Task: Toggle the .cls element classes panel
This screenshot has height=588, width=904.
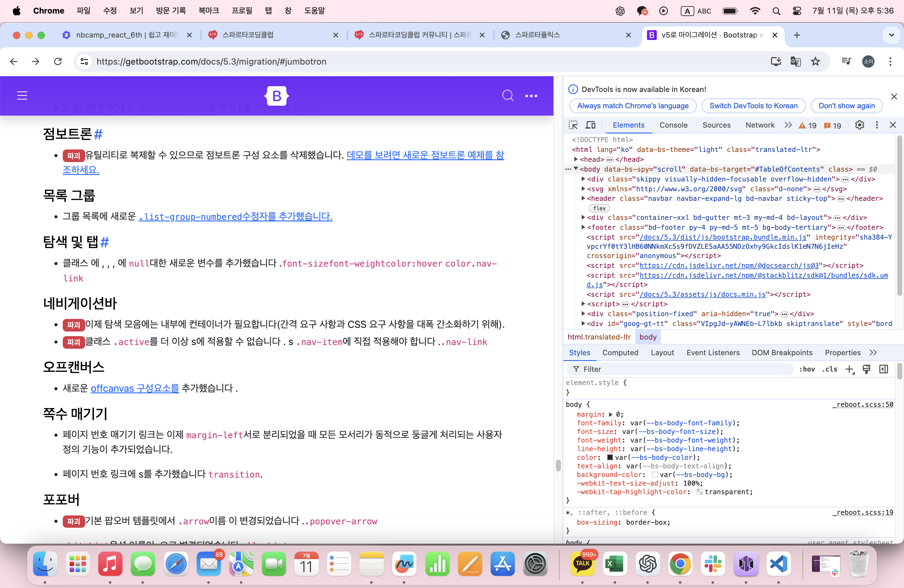Action: click(830, 369)
